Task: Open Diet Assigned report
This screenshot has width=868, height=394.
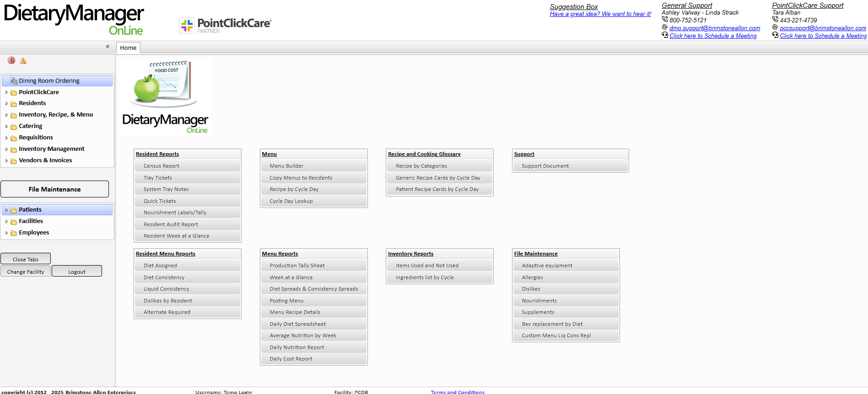Action: click(x=188, y=266)
